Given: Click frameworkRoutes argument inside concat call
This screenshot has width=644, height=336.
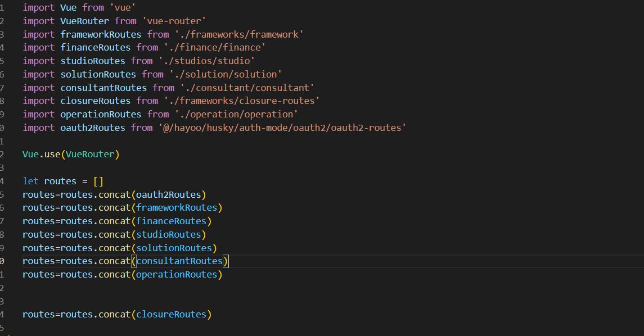Looking at the screenshot, I should tap(177, 208).
